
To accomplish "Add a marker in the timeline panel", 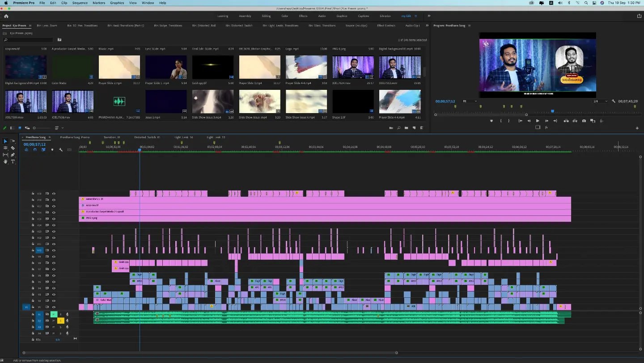I will [x=52, y=149].
